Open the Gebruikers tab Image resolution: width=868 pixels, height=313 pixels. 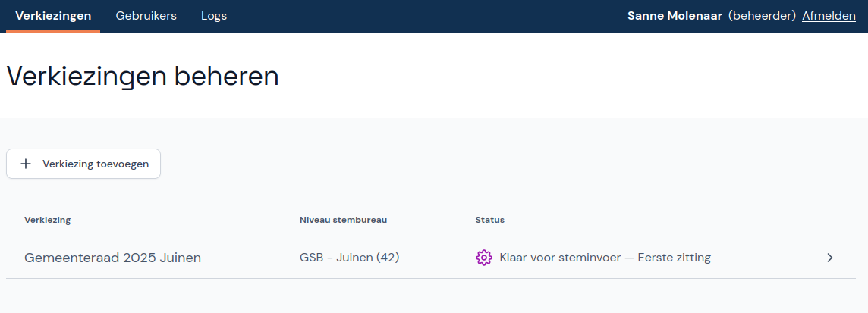pos(146,16)
